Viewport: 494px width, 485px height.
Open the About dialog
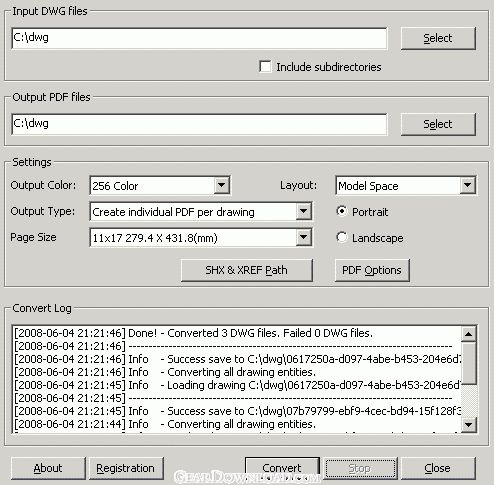(x=48, y=468)
